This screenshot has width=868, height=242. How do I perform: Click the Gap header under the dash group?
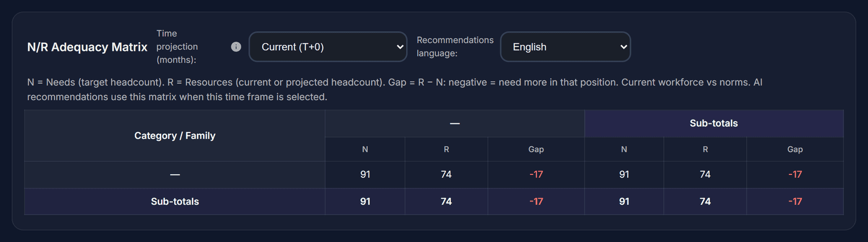[x=536, y=149]
